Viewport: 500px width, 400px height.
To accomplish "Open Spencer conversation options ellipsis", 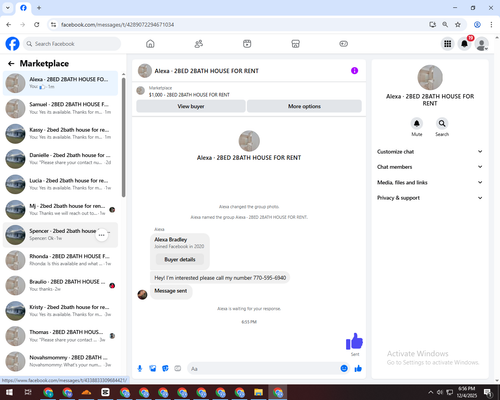I will (102, 235).
